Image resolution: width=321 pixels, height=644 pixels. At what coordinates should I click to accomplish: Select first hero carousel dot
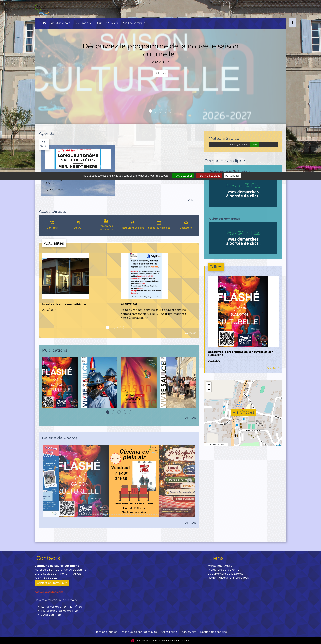pos(150,111)
